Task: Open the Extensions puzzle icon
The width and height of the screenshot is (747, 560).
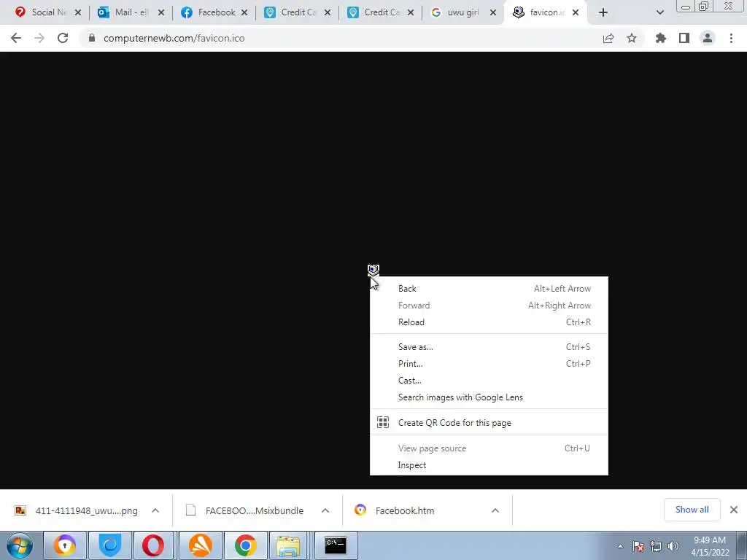Action: [661, 38]
